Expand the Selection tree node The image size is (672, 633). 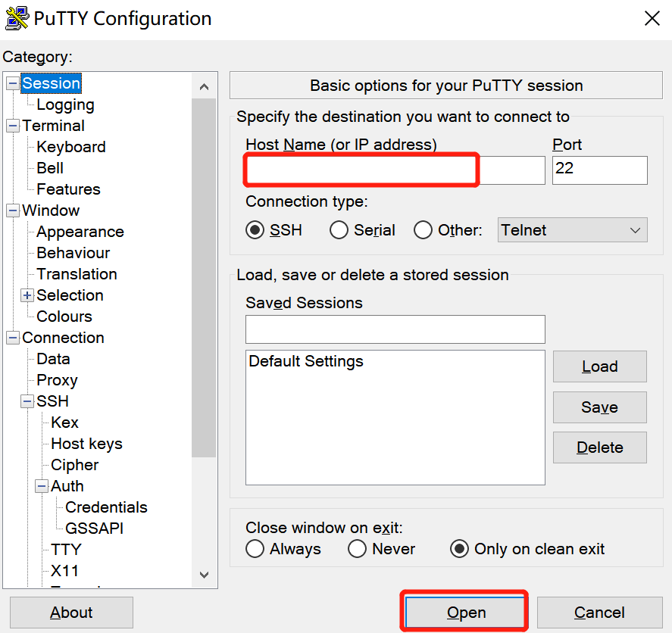[27, 295]
